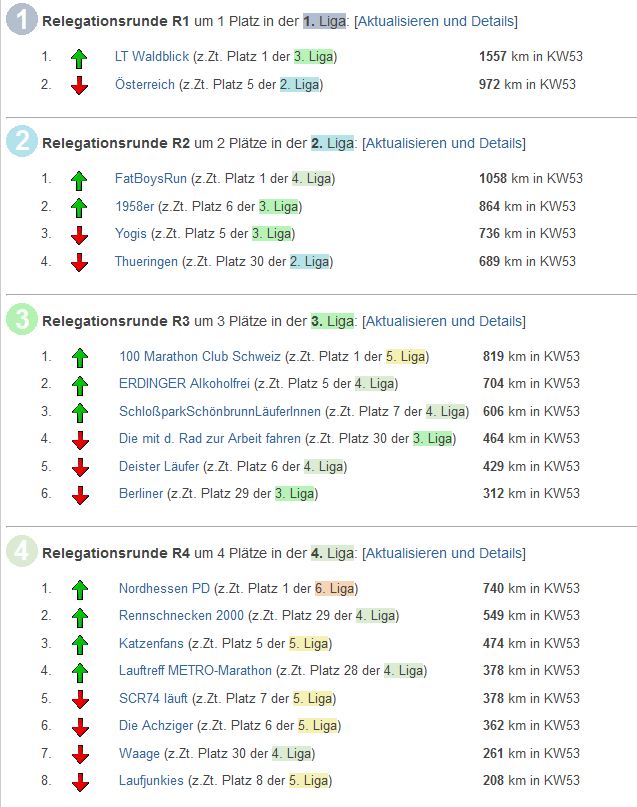Image resolution: width=637 pixels, height=807 pixels.
Task: Click the red down arrow next to Thueringen
Action: 80,263
